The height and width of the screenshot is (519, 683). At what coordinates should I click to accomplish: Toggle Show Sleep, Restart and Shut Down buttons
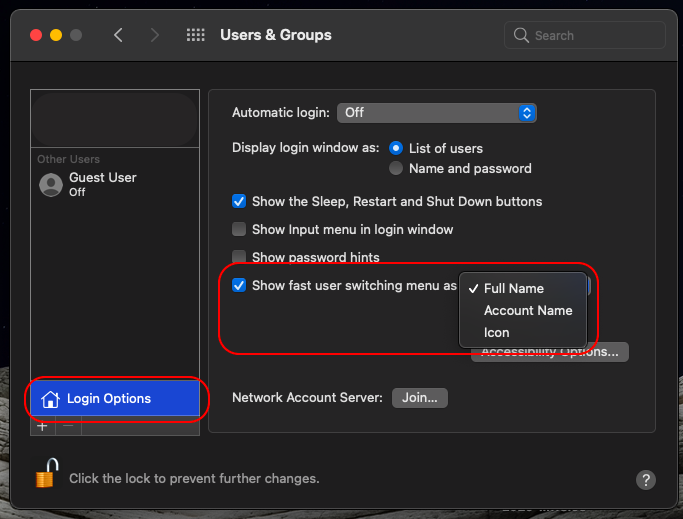(239, 201)
